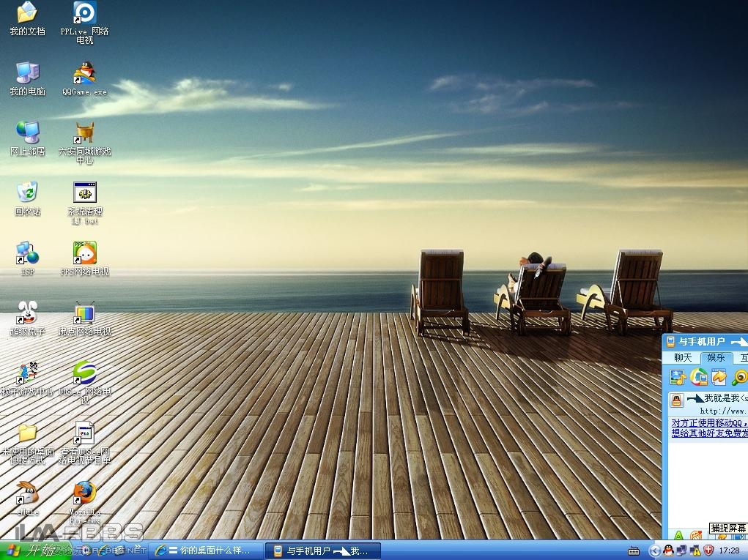Viewport: 748px width, 560px height.
Task: Open 我的文档 folder icon
Action: (x=27, y=13)
